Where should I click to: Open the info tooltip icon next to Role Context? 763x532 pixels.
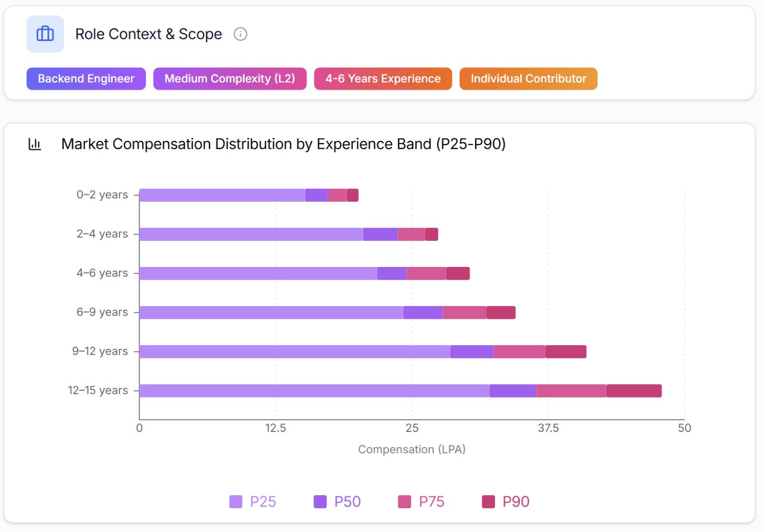pyautogui.click(x=241, y=34)
